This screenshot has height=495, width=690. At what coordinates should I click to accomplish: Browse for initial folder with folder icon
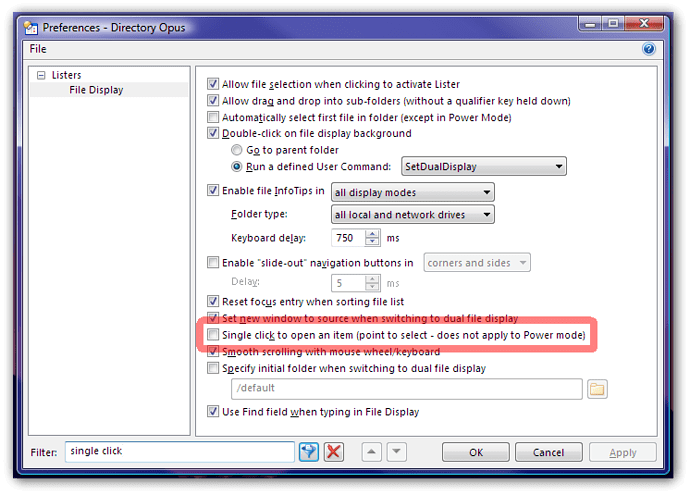pos(597,388)
